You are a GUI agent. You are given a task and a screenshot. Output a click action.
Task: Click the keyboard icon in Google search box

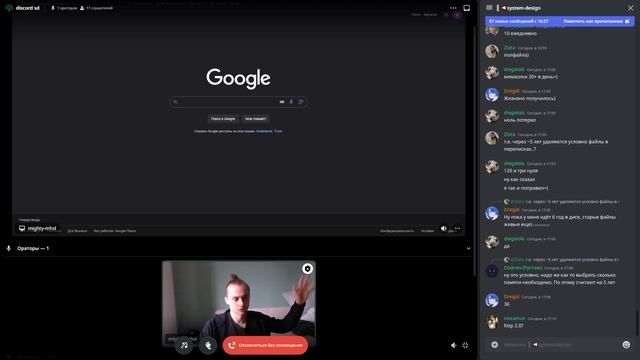point(282,102)
